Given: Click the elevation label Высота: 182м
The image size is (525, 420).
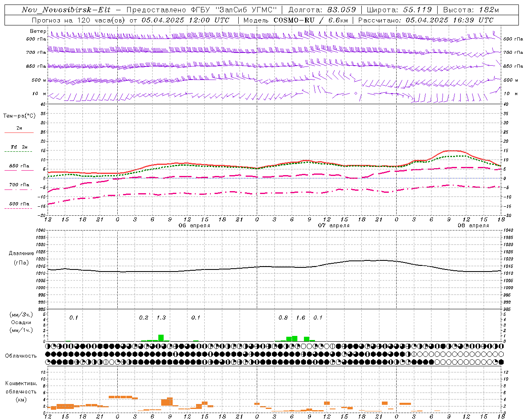Looking at the screenshot, I should (x=471, y=10).
